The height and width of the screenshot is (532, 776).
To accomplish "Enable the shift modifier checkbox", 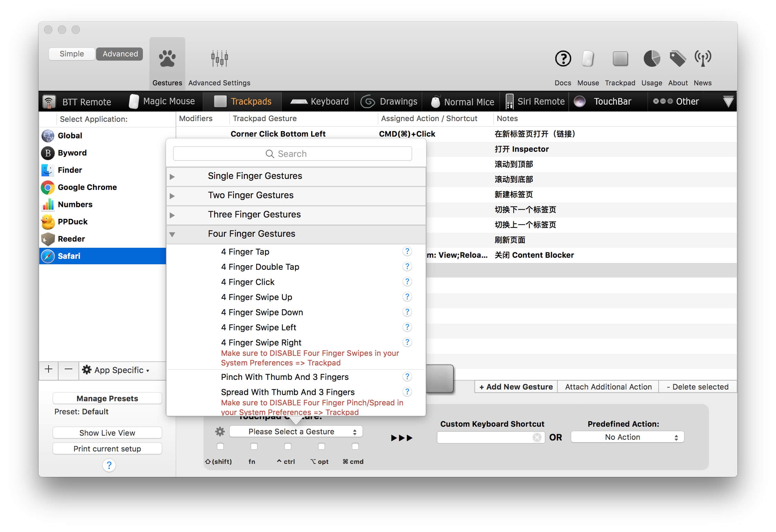I will 220,446.
